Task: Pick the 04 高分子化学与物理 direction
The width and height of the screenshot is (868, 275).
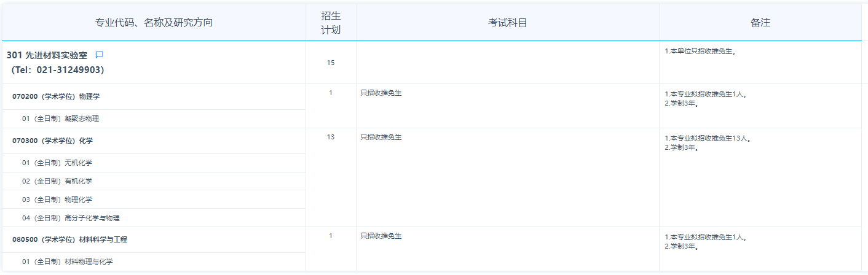Action: click(x=71, y=218)
